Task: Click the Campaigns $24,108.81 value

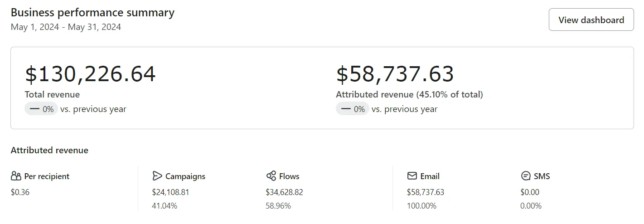Action: (170, 192)
